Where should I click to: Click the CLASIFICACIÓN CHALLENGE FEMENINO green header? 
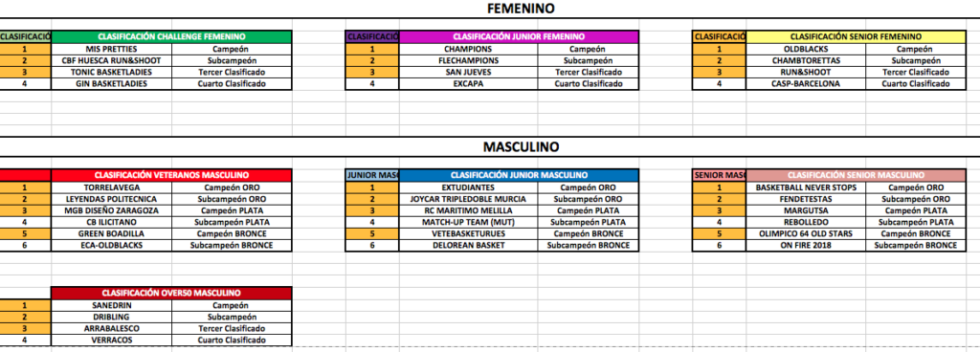pyautogui.click(x=171, y=37)
